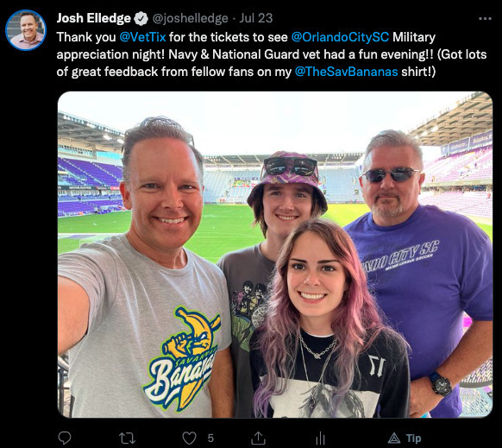Retweet this post using the retweet icon
Image resolution: width=502 pixels, height=448 pixels.
point(127,438)
